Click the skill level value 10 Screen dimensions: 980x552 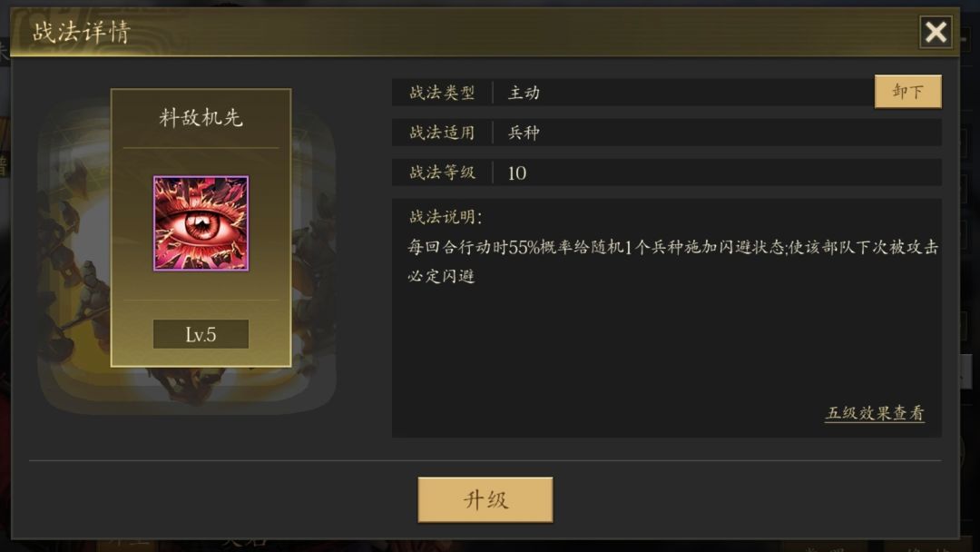(517, 173)
